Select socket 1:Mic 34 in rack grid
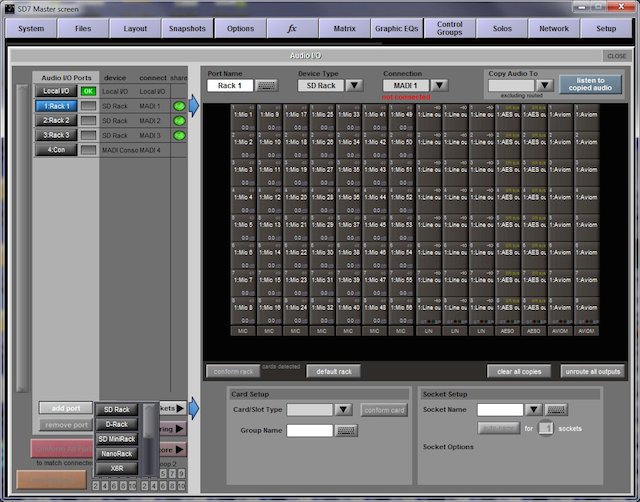The image size is (640, 502). [348, 145]
